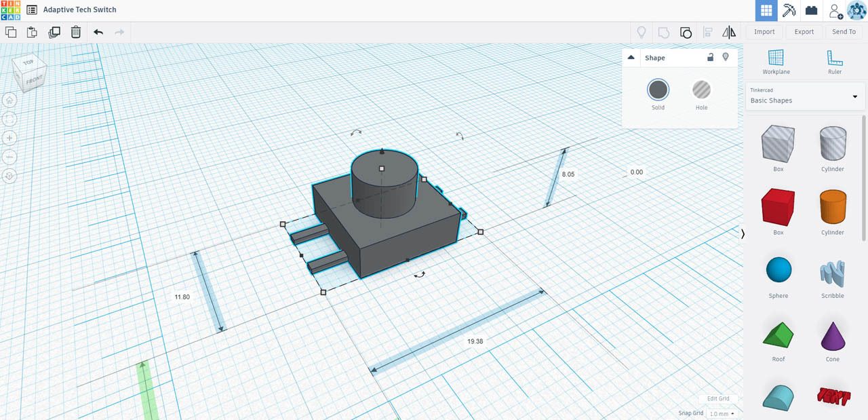The height and width of the screenshot is (420, 868).
Task: Select the orange Cylinder shape
Action: pyautogui.click(x=832, y=208)
